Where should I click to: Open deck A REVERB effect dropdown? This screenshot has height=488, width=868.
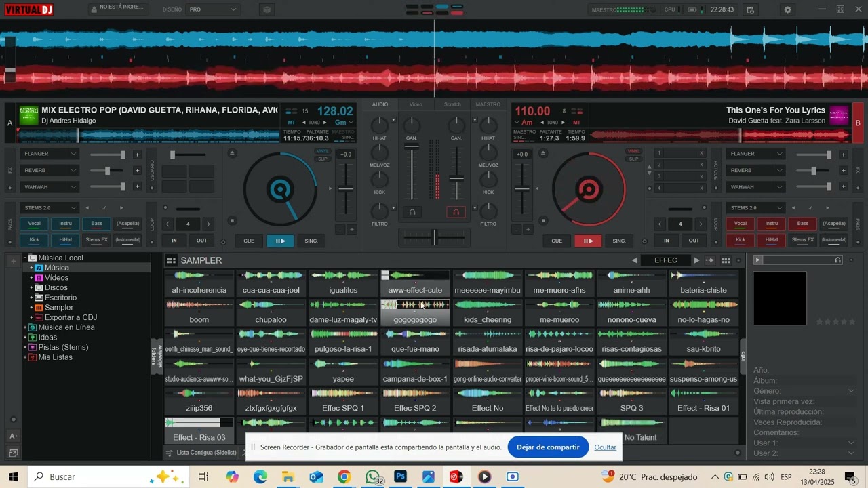pyautogui.click(x=50, y=171)
